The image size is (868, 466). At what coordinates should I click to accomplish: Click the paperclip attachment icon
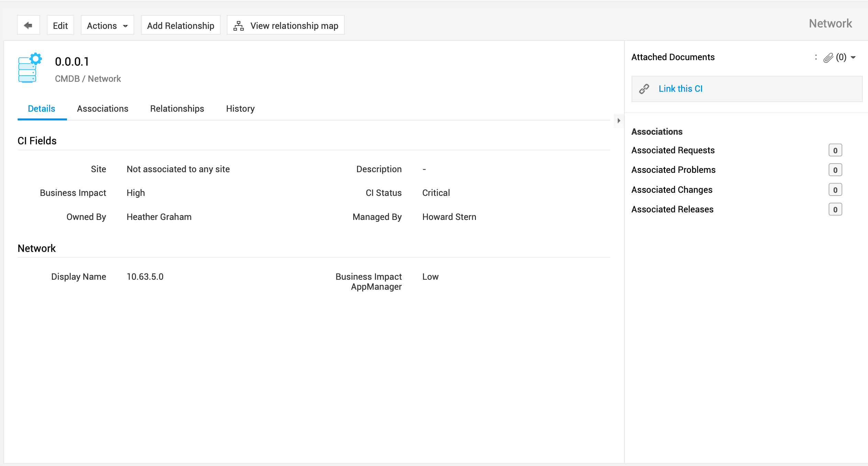828,57
